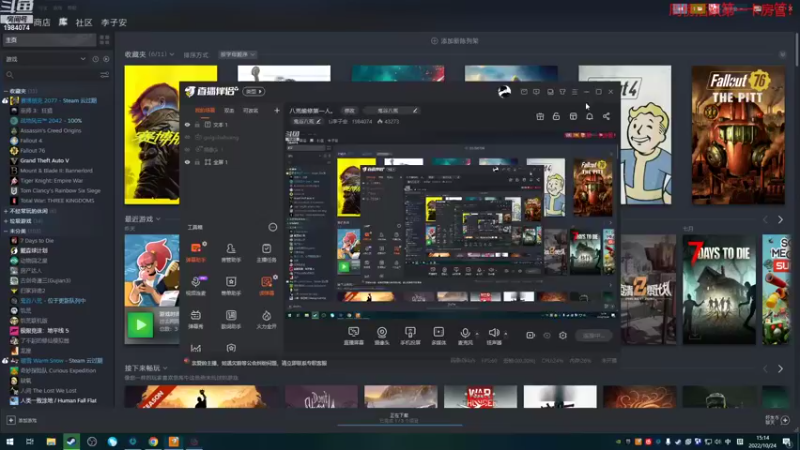Viewport: 800px width, 450px height.
Task: Add a screen capture source (直播屏幕)
Action: (354, 336)
